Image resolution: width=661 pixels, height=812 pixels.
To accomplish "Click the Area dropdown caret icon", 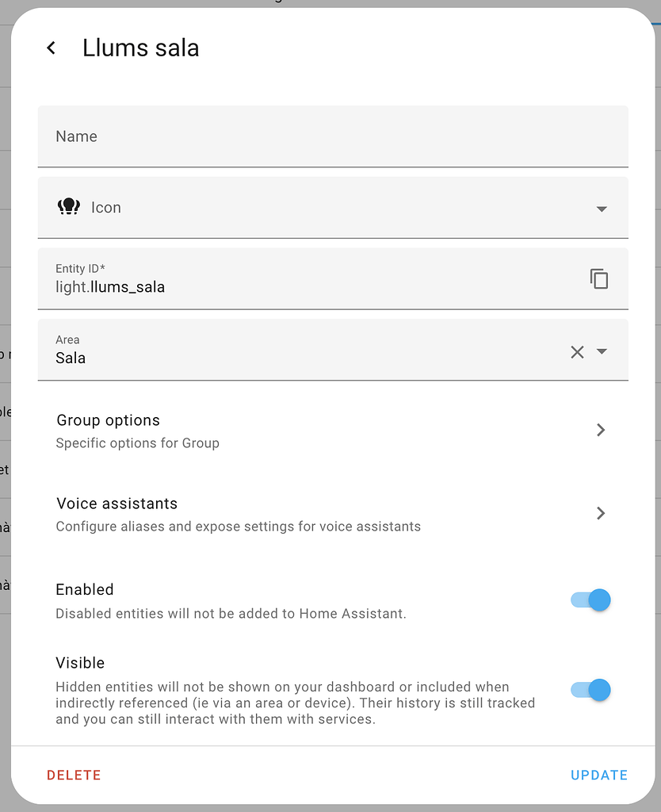I will point(601,351).
